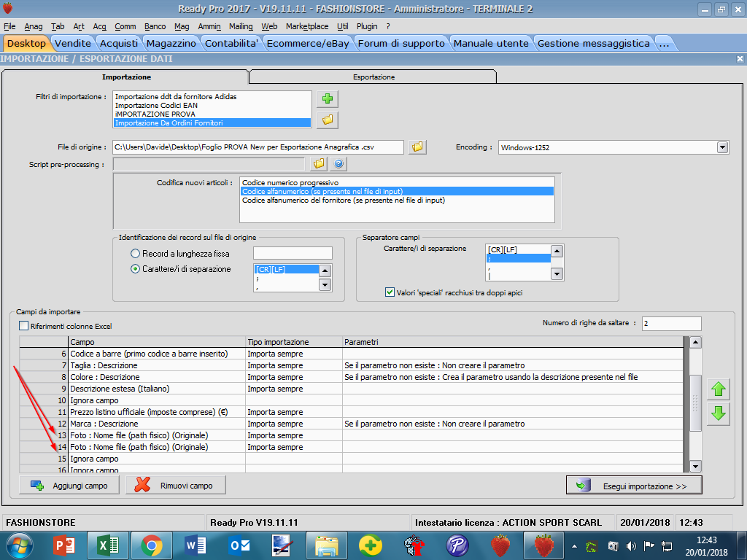Open File Explorer from the taskbar
This screenshot has width=747, height=560.
pos(327,545)
